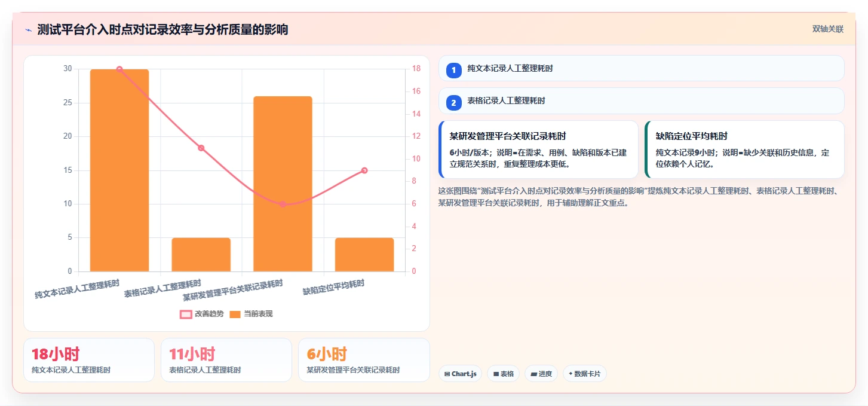
Task: Select list item 纯文本记录人工整理耗时
Action: coord(641,68)
